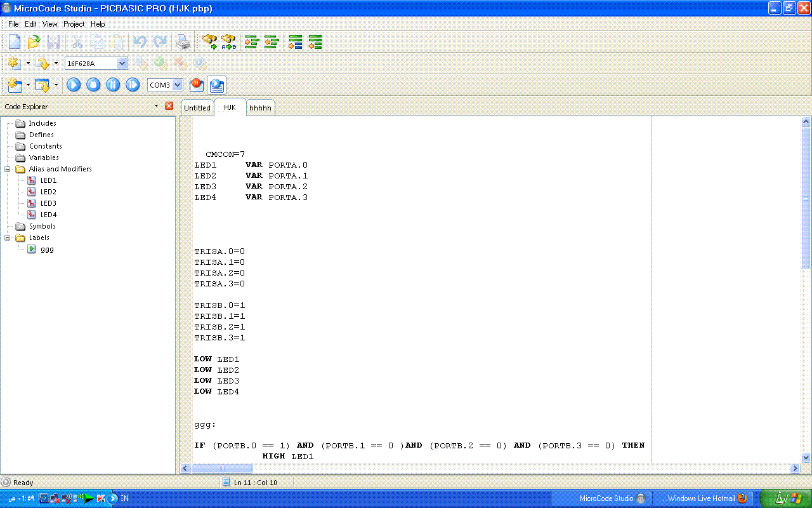Viewport: 812px width, 508px height.
Task: Click the vertical scrollbar up arrow
Action: coord(806,121)
